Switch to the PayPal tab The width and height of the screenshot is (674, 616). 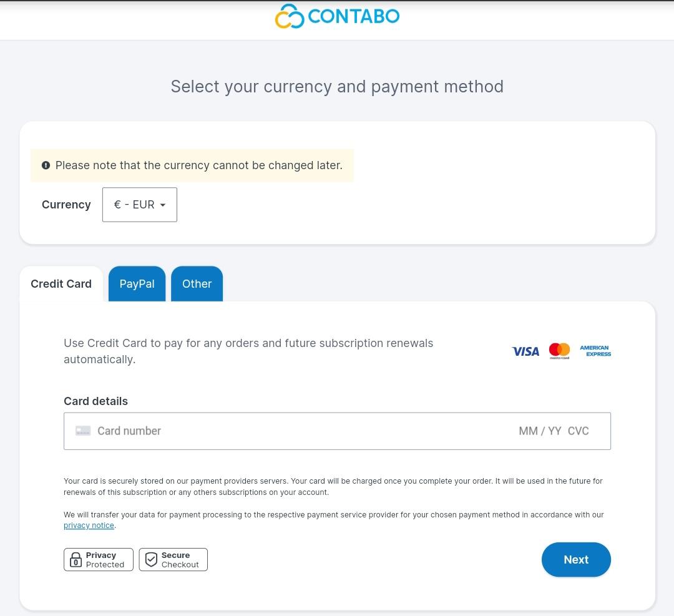coord(137,284)
